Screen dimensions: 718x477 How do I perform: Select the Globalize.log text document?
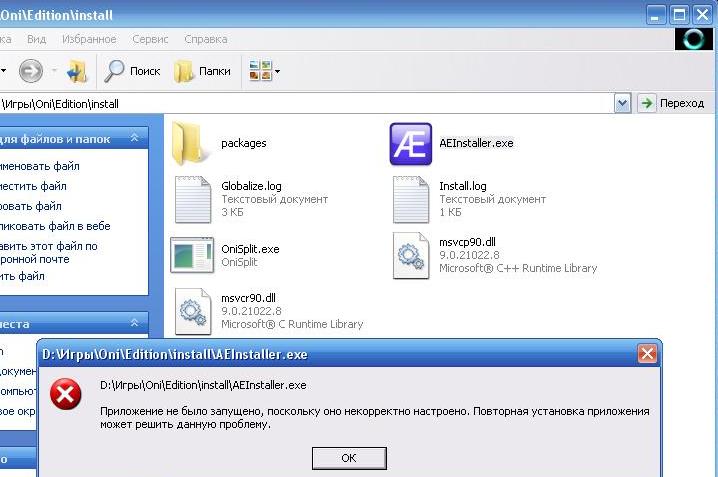point(192,199)
